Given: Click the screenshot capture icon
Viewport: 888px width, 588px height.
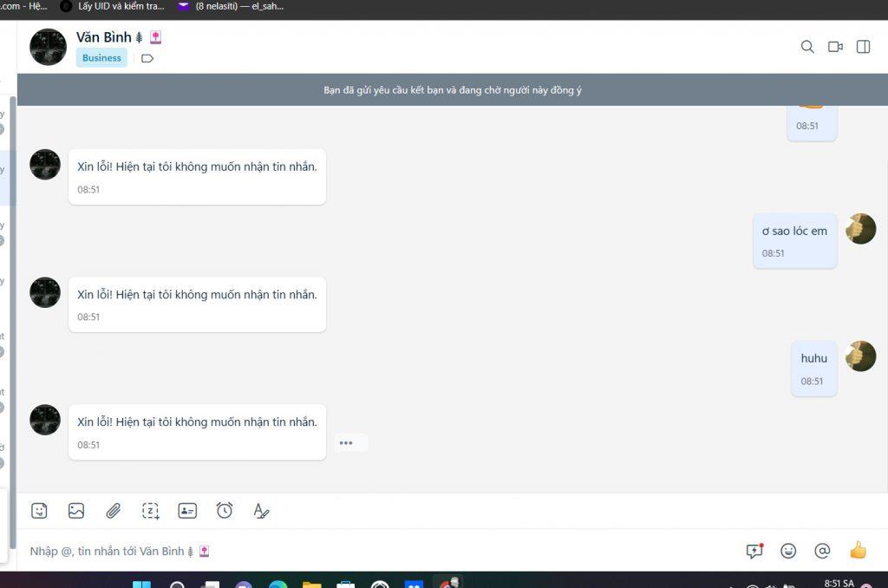Looking at the screenshot, I should pos(151,511).
